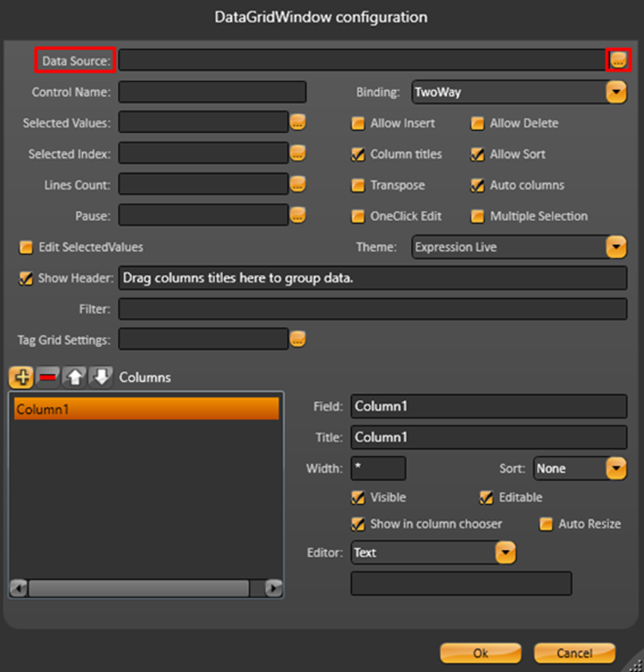The height and width of the screenshot is (672, 644).
Task: Toggle the Transpose checkbox
Action: coord(358,185)
